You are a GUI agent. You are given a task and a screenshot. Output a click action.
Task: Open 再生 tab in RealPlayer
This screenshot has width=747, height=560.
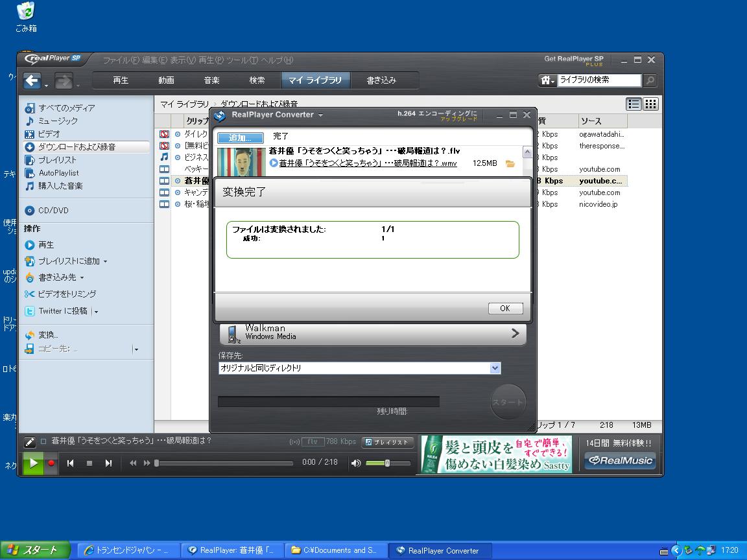121,80
